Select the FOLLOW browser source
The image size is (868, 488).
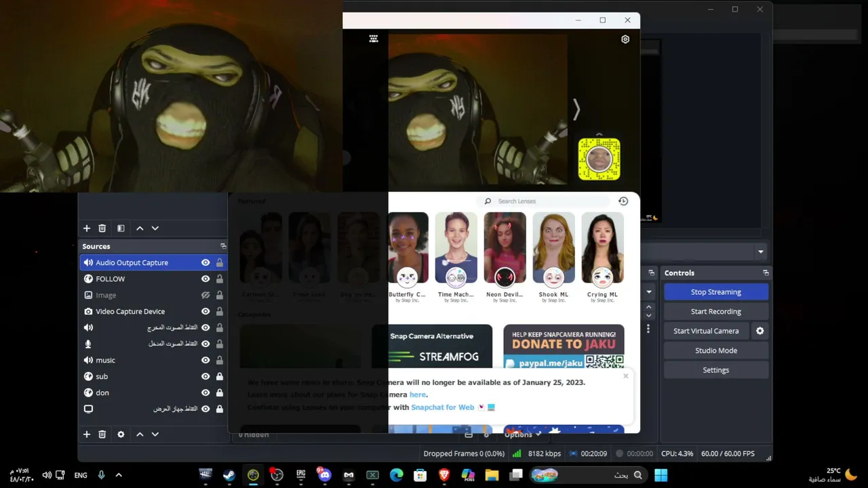[153, 279]
